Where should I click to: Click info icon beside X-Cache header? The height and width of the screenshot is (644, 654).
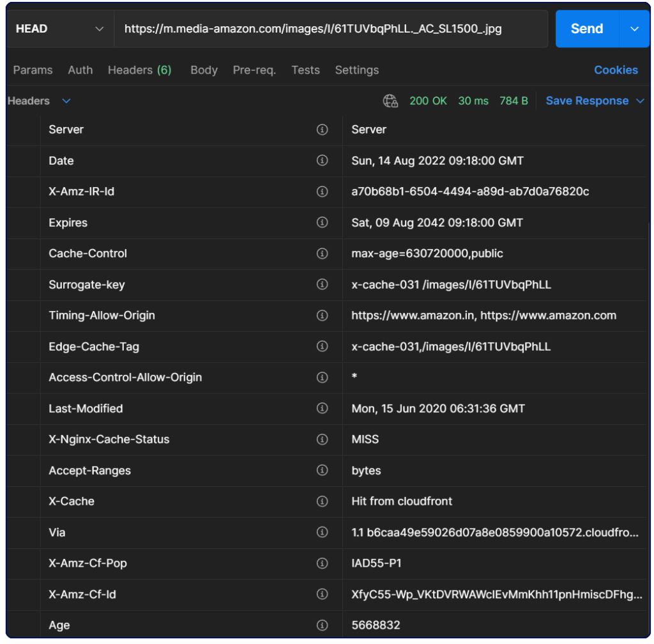tap(322, 502)
